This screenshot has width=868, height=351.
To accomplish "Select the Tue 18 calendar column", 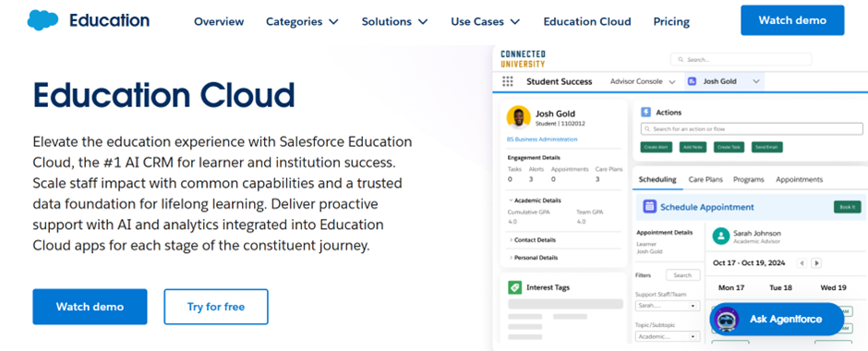I will [x=780, y=288].
